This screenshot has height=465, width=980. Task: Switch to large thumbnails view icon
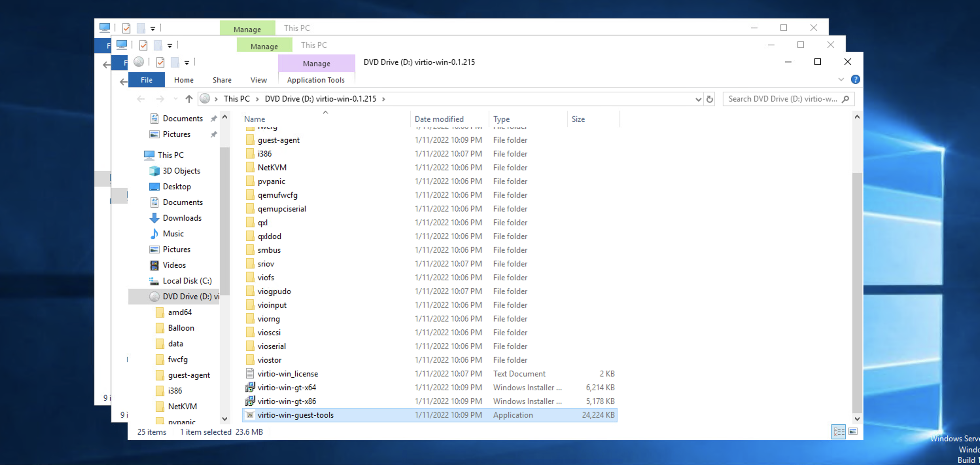(853, 432)
